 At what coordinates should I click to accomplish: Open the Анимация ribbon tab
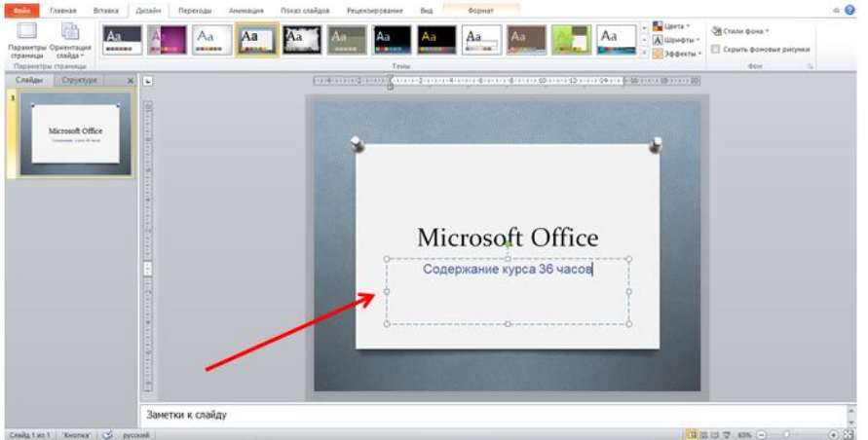coord(246,10)
